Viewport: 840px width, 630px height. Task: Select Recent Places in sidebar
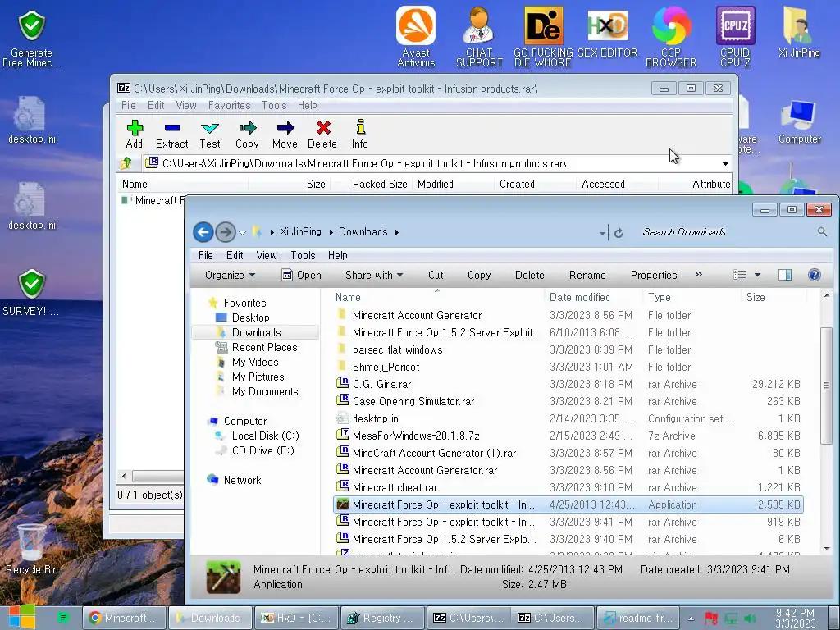coord(264,347)
